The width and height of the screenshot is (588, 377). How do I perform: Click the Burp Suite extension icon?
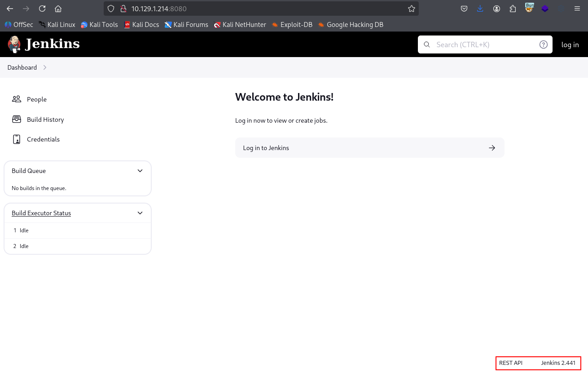pos(529,8)
